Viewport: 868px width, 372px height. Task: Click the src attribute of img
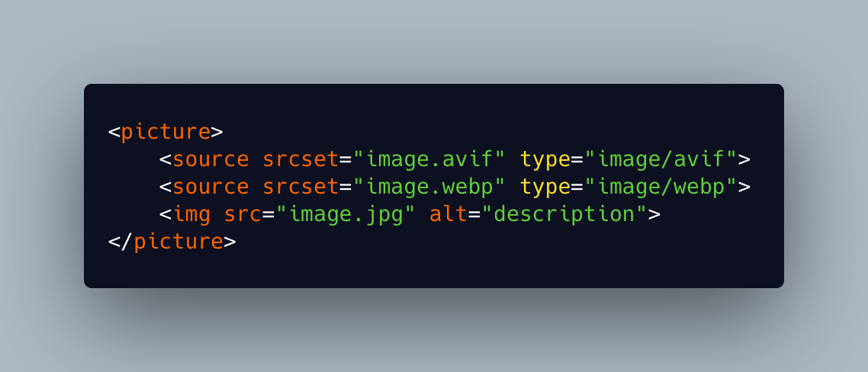(243, 215)
